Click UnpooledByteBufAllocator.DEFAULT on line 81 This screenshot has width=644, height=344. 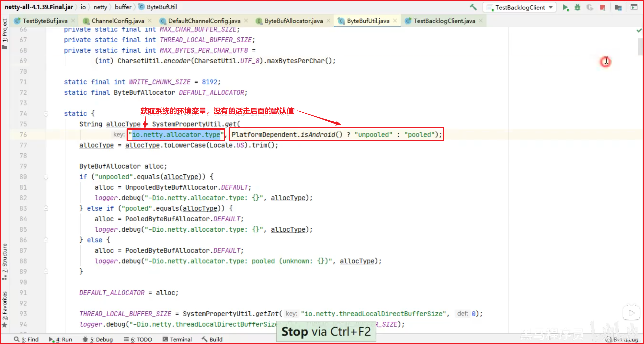(187, 187)
